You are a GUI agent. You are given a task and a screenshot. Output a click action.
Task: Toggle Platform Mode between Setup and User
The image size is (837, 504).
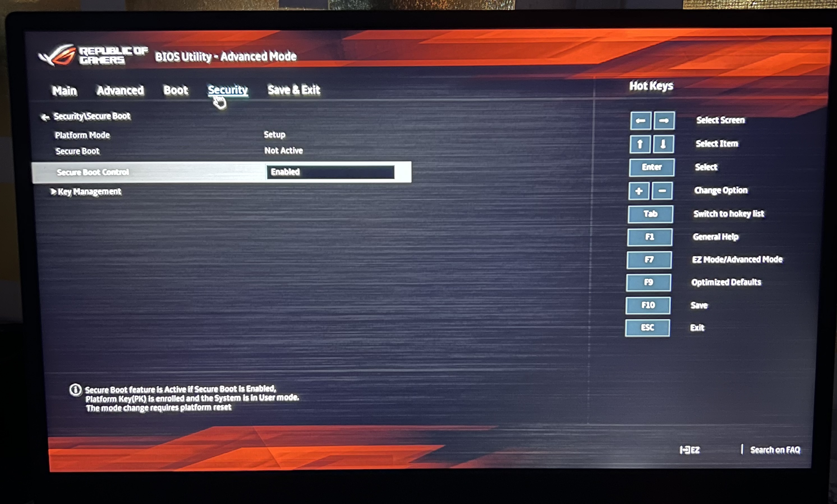[x=275, y=134]
